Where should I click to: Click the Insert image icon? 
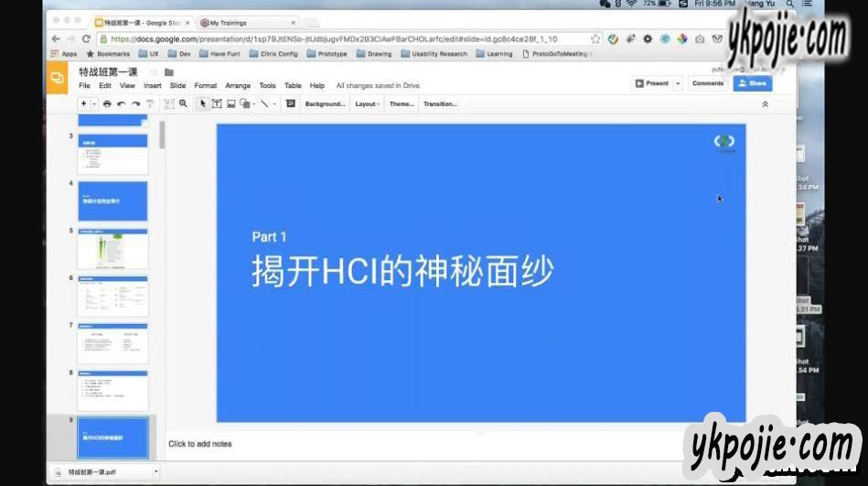tap(230, 104)
